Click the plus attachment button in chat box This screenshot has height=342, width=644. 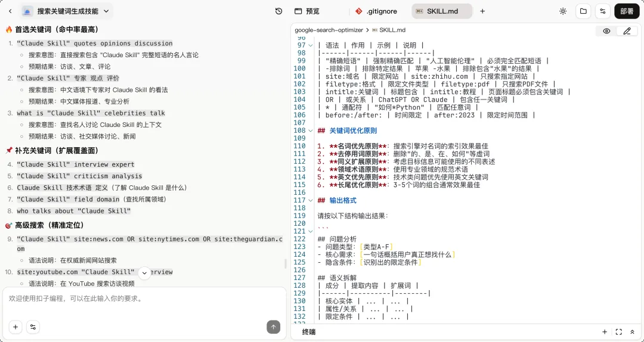coord(16,327)
